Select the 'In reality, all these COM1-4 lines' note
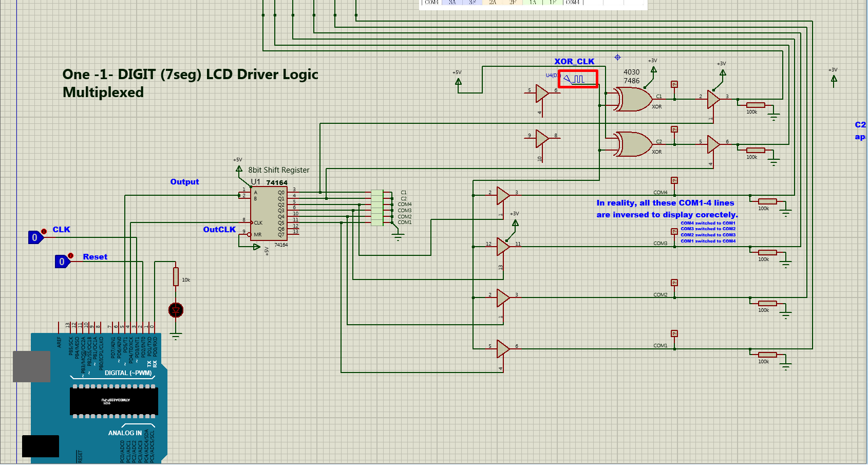This screenshot has width=868, height=465. 665,203
